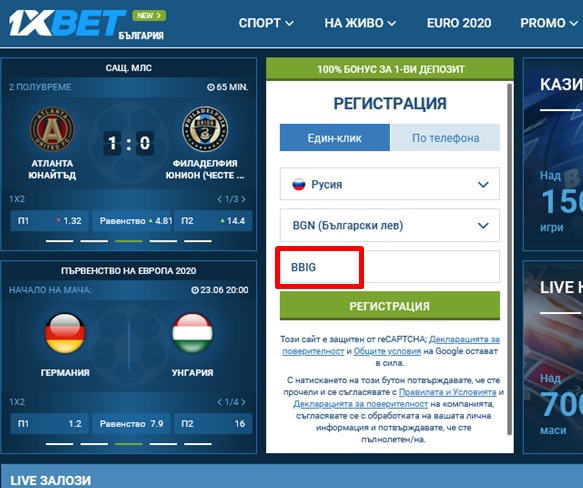Image resolution: width=583 pixels, height=488 pixels.
Task: Open the EURO 2020 menu item
Action: (459, 23)
